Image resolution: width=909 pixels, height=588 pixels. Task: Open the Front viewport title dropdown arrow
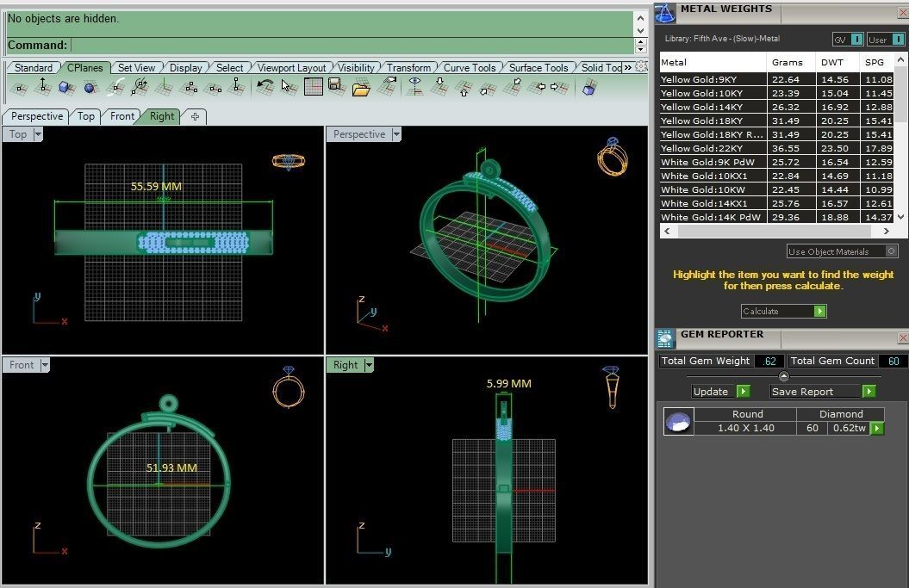pos(45,365)
